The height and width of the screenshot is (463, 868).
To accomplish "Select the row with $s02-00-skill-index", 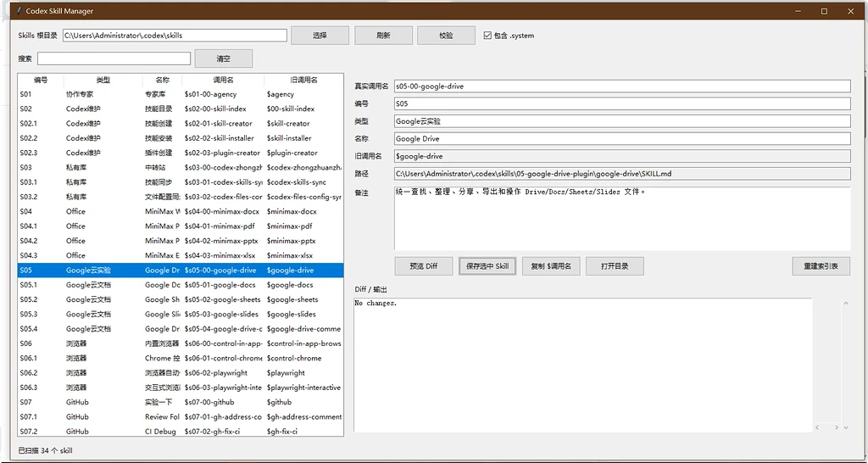I will [181, 109].
